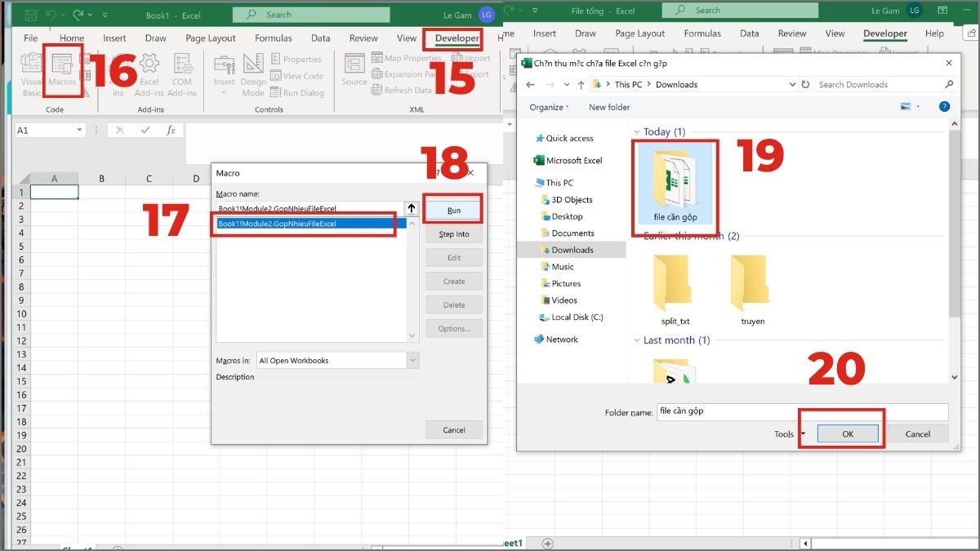This screenshot has width=980, height=551.
Task: Open recent locations dropdown beside forward arrow
Action: [x=568, y=84]
